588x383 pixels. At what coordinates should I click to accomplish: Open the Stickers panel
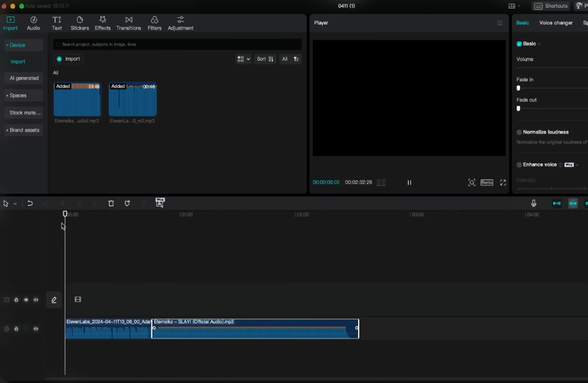click(79, 23)
